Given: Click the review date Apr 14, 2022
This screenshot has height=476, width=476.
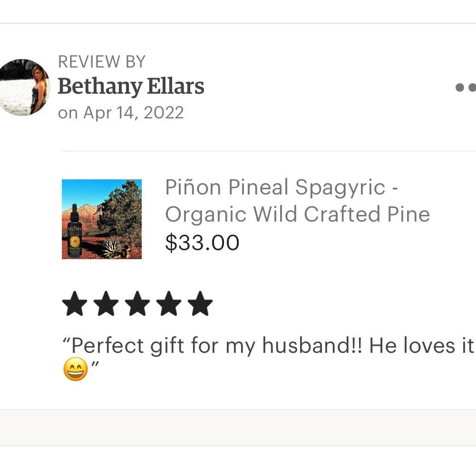Looking at the screenshot, I should coord(121,113).
